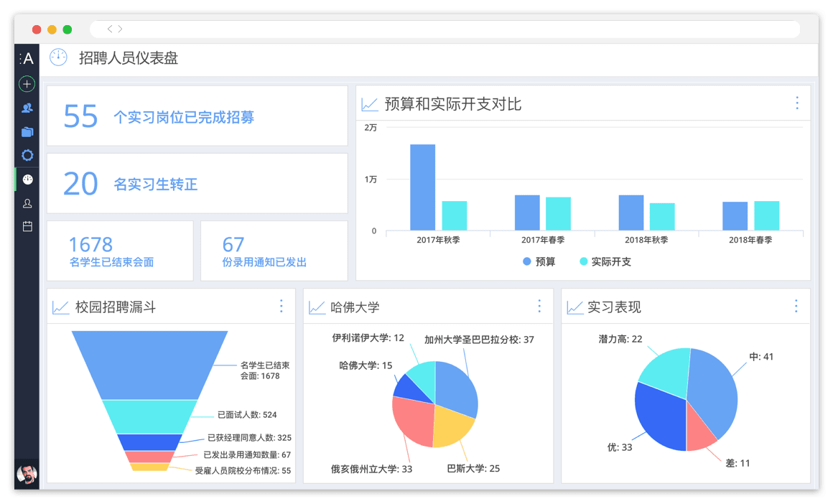833x504 pixels.
Task: Open the folders icon in sidebar
Action: 27,131
